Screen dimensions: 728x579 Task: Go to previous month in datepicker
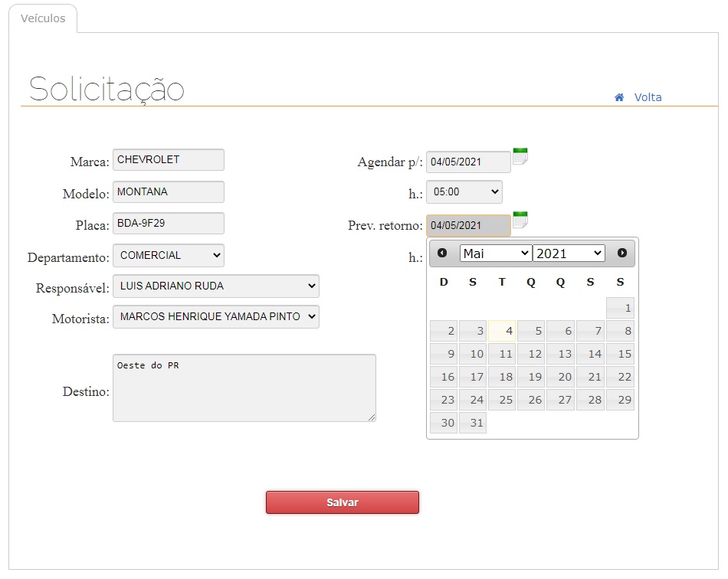tap(442, 253)
